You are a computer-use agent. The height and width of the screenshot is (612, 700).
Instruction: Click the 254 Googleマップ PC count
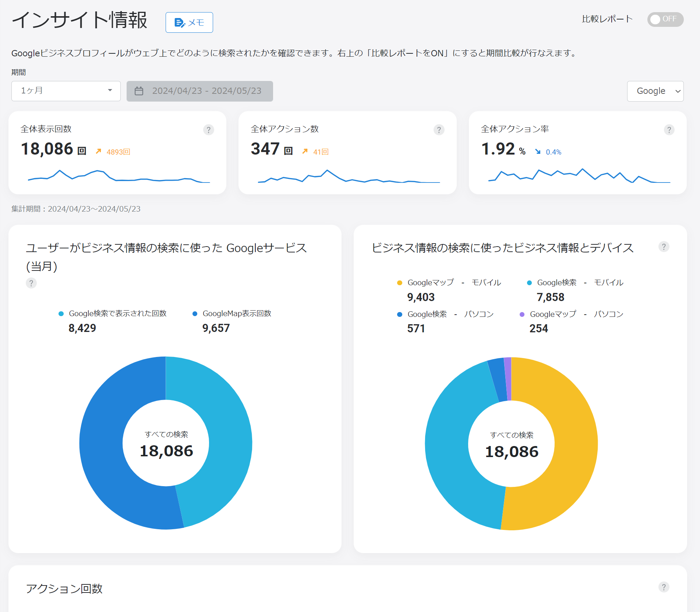coord(539,328)
